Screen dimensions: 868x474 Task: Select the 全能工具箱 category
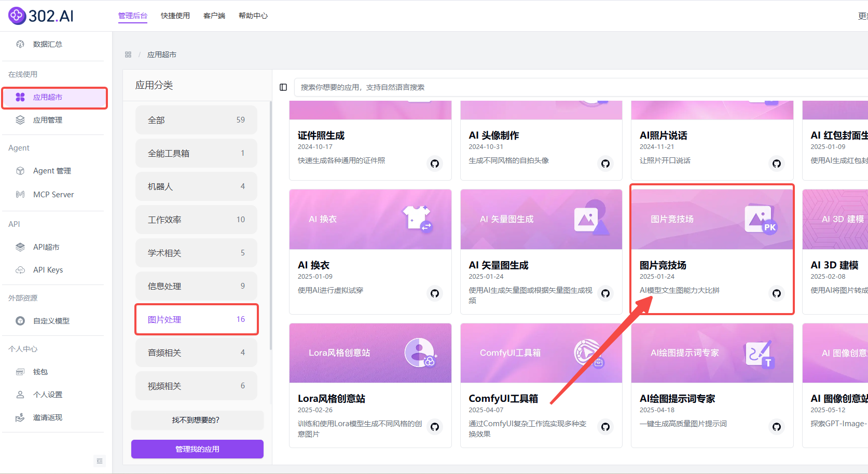pyautogui.click(x=196, y=153)
